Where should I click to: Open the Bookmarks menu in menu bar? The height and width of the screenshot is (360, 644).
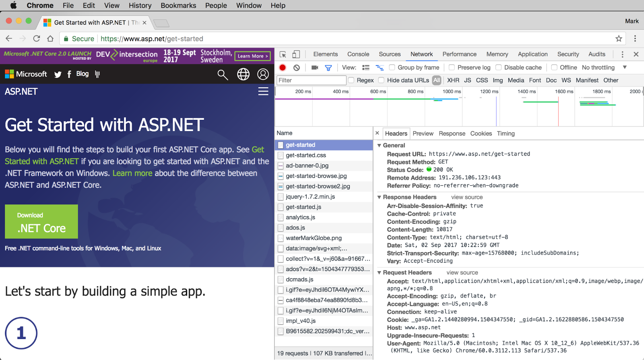tap(178, 5)
